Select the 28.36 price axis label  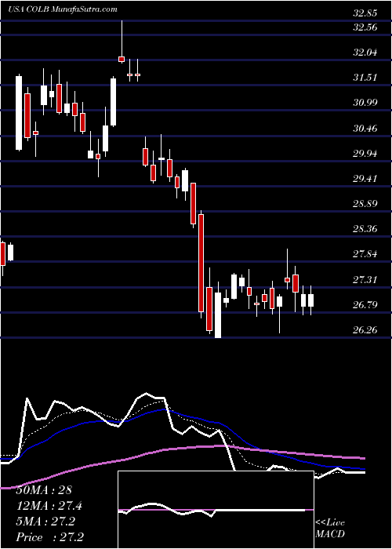point(365,229)
